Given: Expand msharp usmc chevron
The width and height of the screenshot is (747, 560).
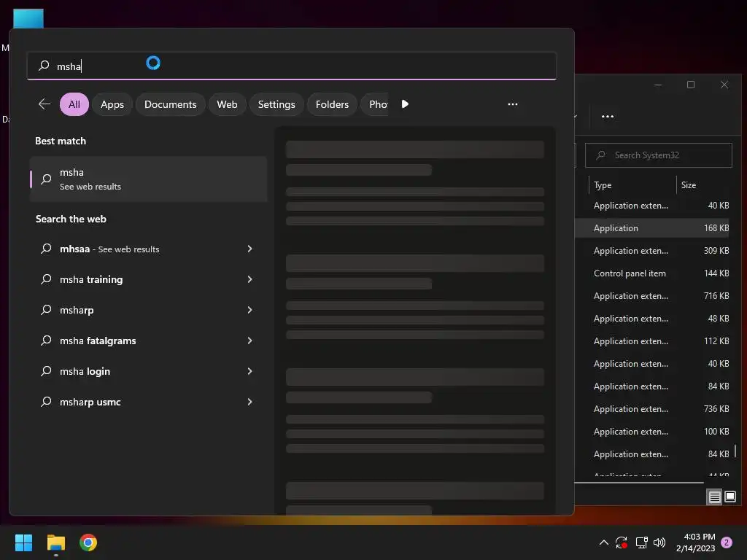Looking at the screenshot, I should [249, 402].
